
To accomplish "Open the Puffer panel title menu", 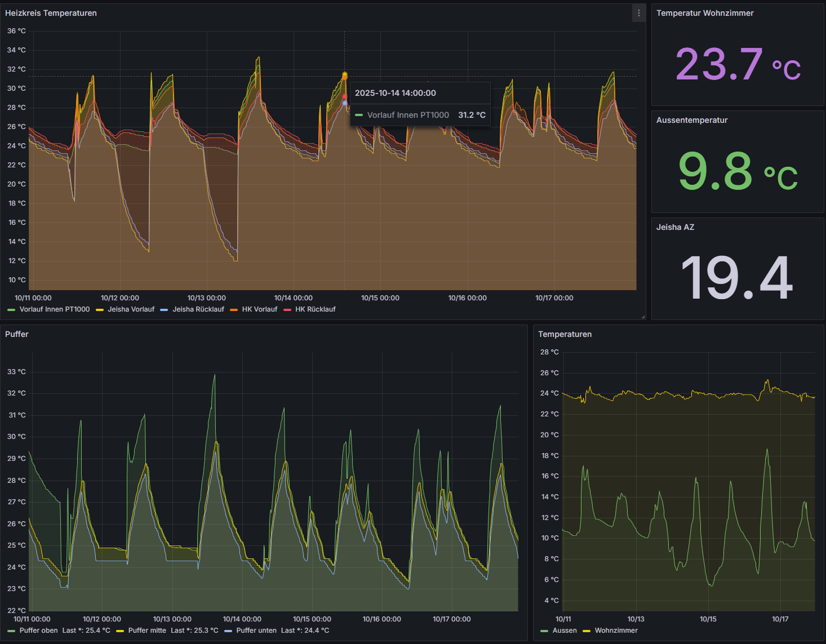I will pyautogui.click(x=17, y=334).
